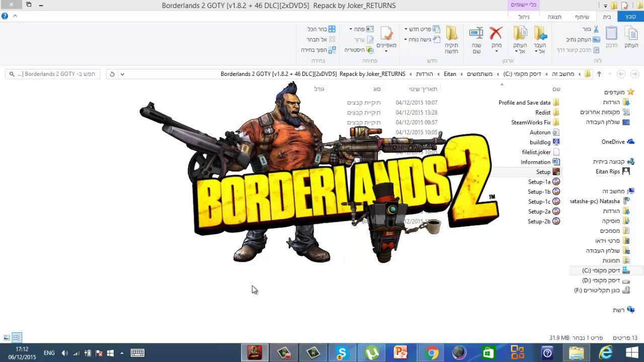Switch to the Manage (ניהול) tab
The width and height of the screenshot is (644, 362).
524,17
